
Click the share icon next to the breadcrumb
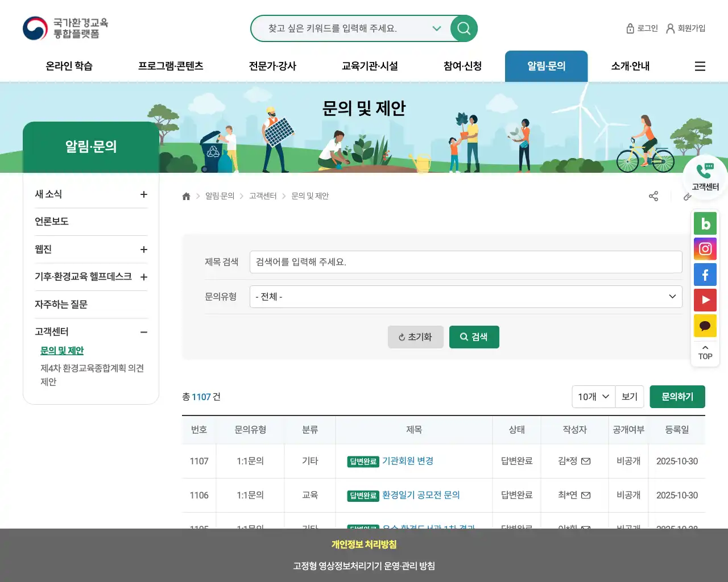(653, 196)
